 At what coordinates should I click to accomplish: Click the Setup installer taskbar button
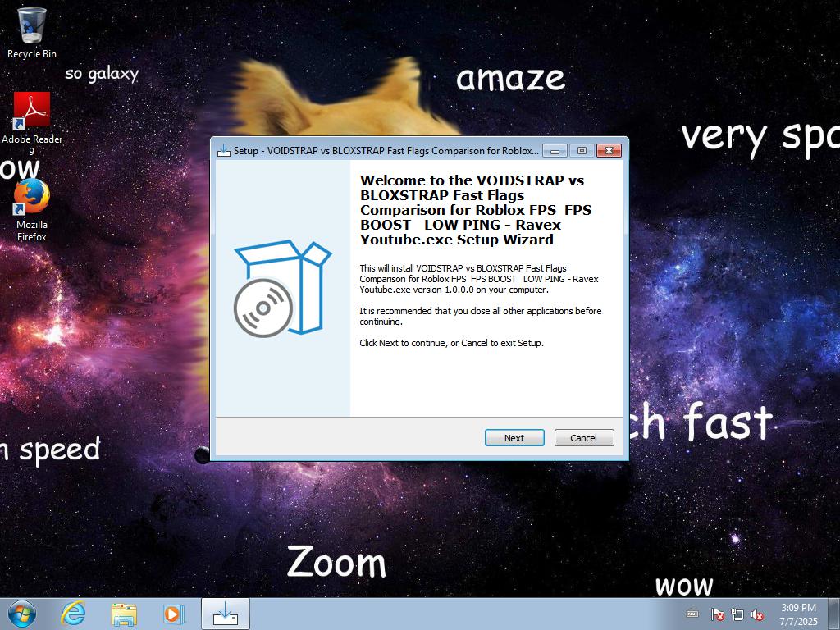click(x=226, y=614)
